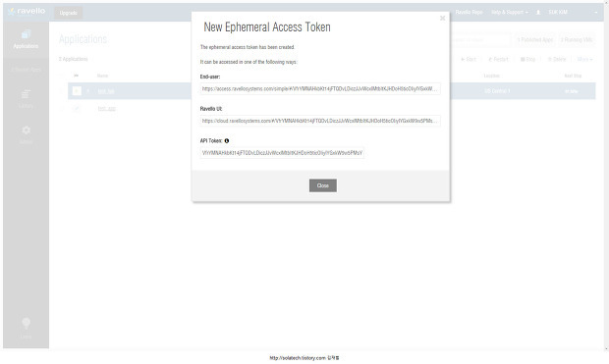Click the Delete action in the toolbar
609x364 pixels.
[557, 60]
